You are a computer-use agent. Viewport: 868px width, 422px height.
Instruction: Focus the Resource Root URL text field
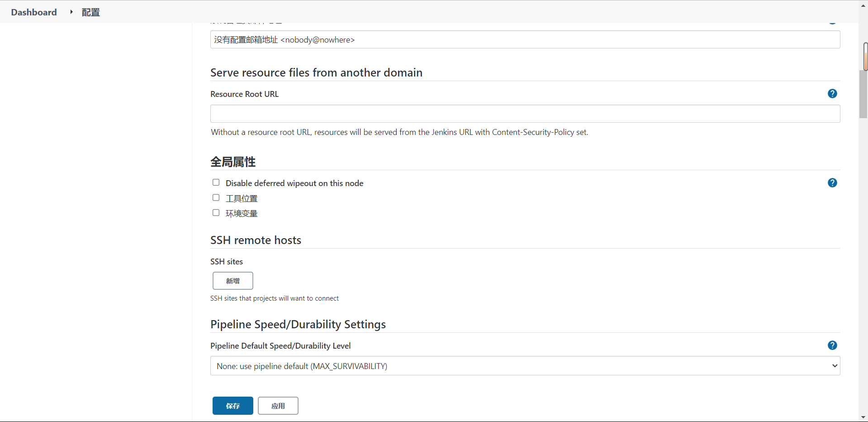(525, 114)
